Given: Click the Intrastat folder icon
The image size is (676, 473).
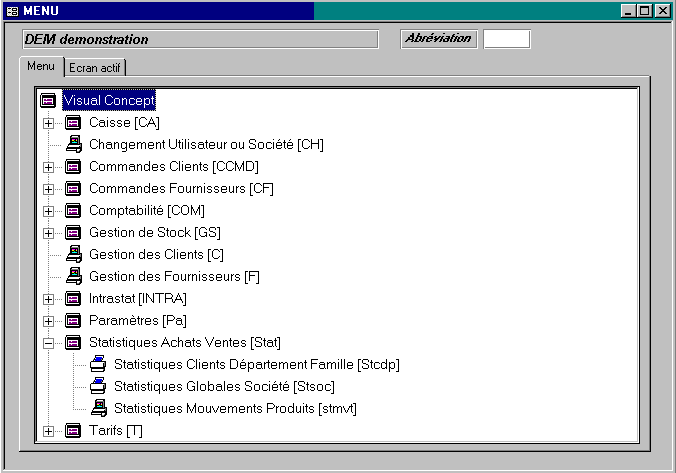Looking at the screenshot, I should pos(73,299).
